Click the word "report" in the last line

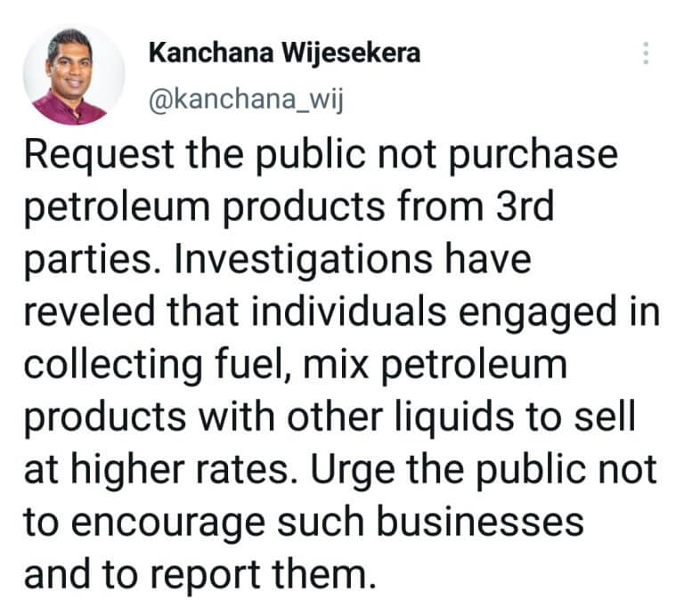tap(206, 574)
